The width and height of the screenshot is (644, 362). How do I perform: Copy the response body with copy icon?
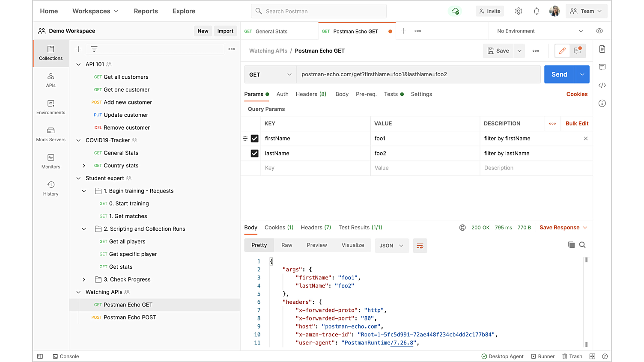click(571, 245)
